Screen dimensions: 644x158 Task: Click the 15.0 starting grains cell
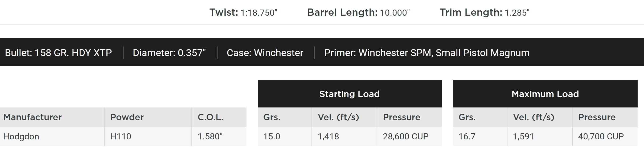(272, 136)
